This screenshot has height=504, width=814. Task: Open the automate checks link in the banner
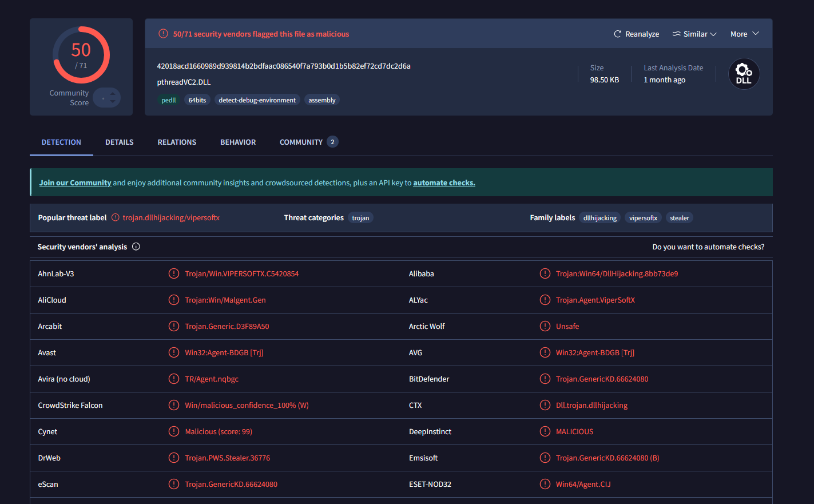[x=444, y=182]
